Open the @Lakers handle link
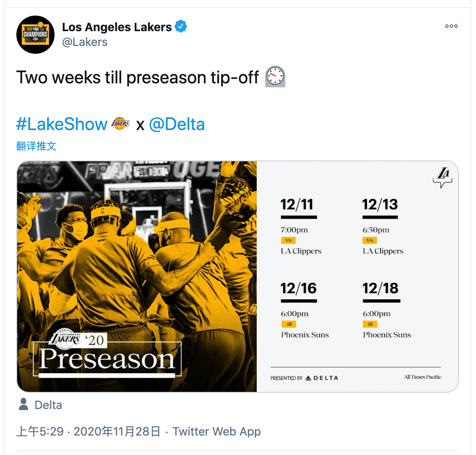The height and width of the screenshot is (455, 476). [x=85, y=42]
